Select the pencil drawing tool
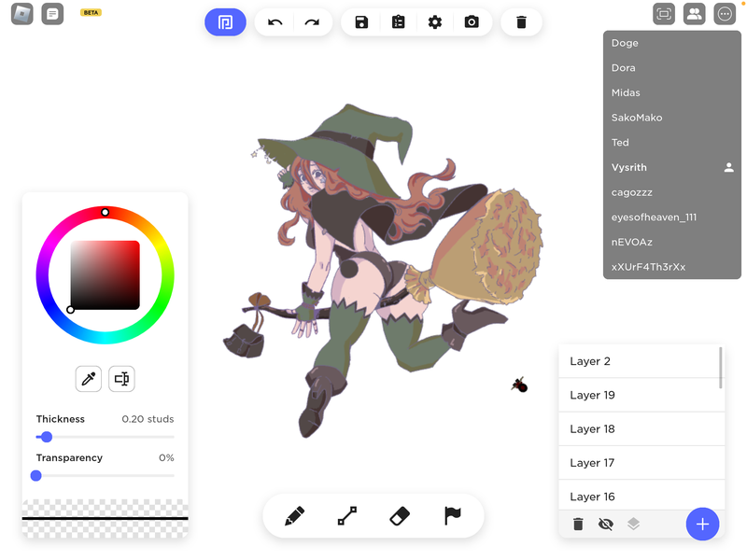The height and width of the screenshot is (560, 747). 294,515
